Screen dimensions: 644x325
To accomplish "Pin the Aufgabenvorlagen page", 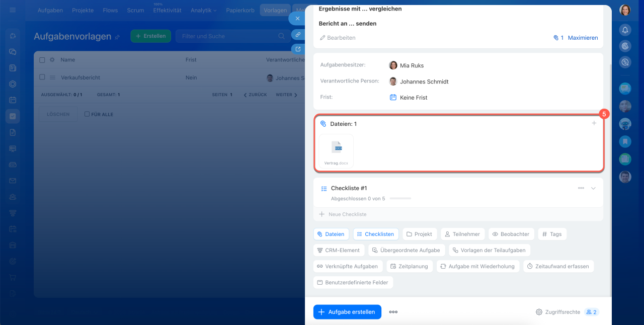I will (x=117, y=37).
